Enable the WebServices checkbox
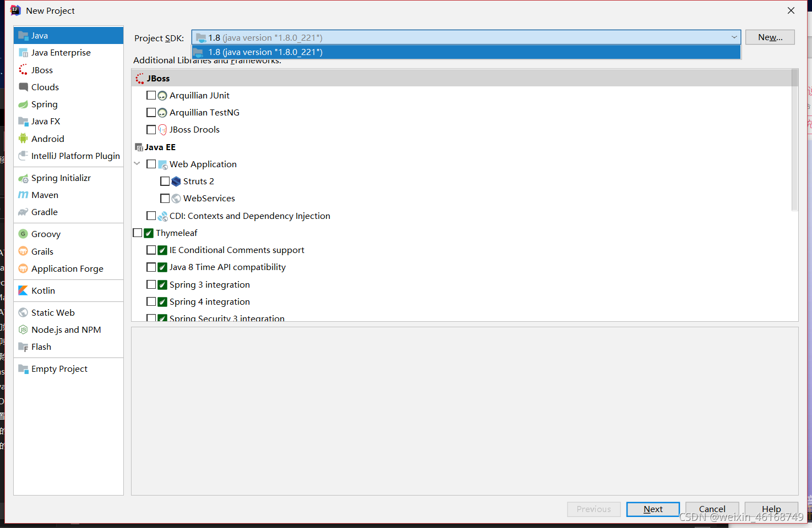812x528 pixels. click(x=165, y=198)
